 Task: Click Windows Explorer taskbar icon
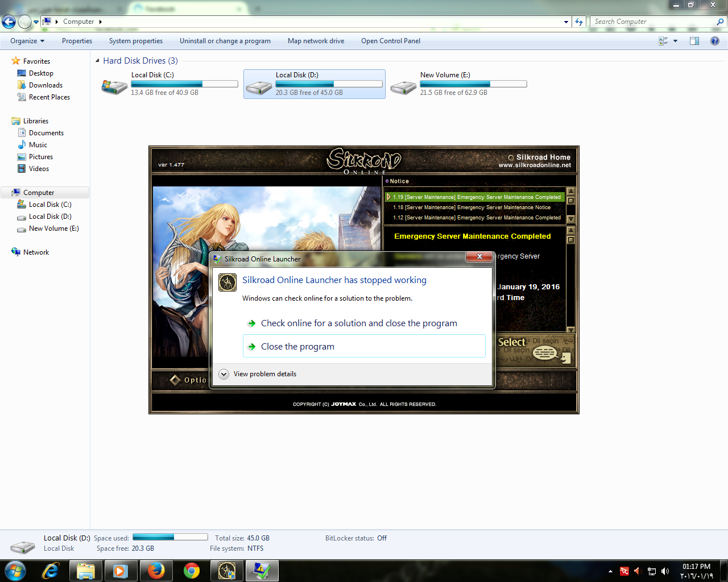85,571
